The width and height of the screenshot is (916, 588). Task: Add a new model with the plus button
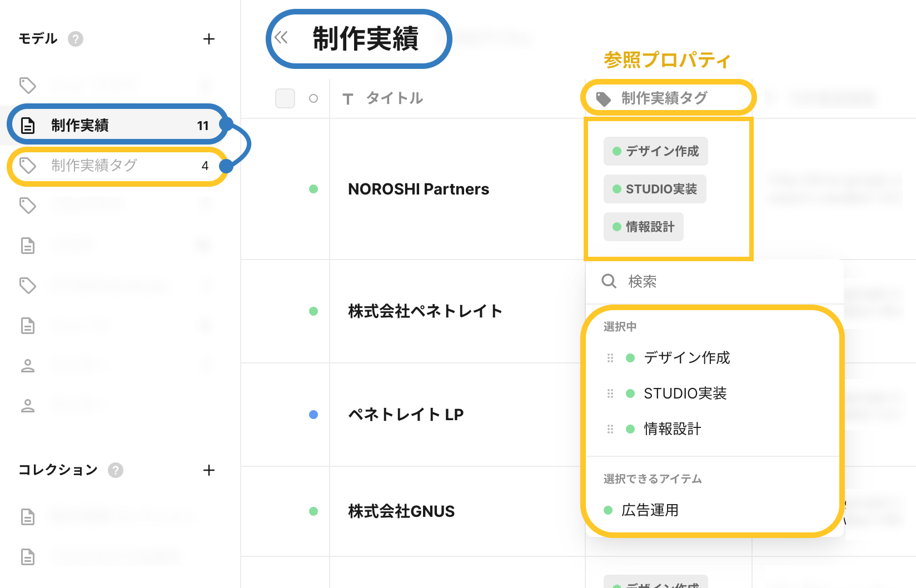tap(209, 39)
